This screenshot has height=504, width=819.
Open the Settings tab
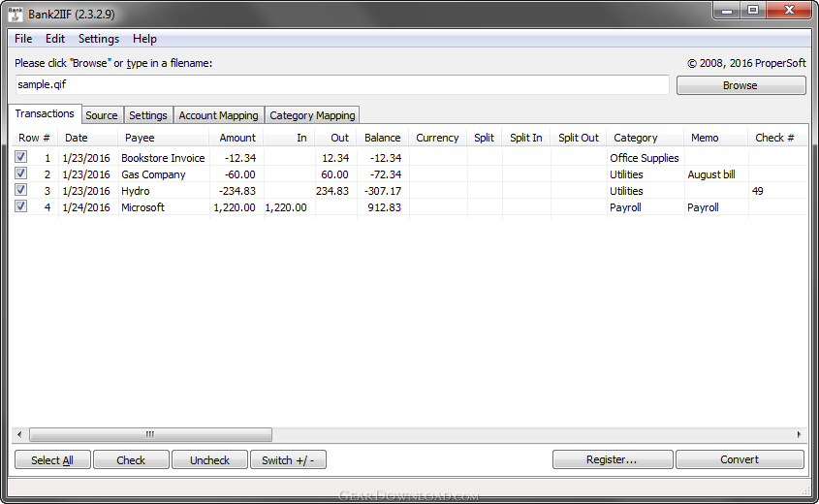pos(148,115)
